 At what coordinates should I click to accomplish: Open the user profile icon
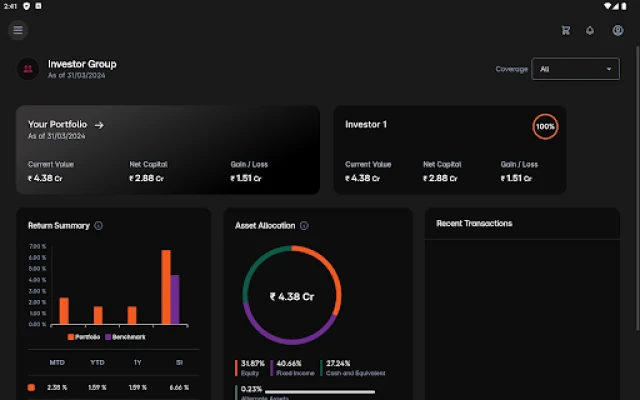point(618,30)
